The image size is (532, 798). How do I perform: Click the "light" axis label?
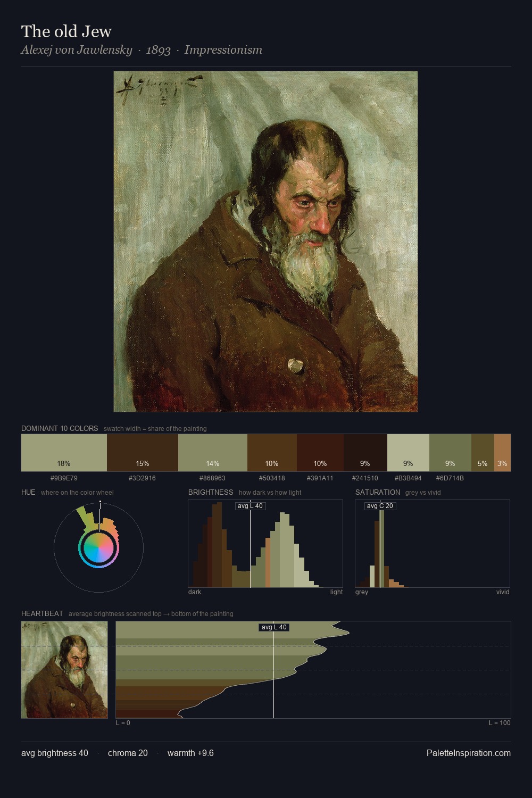click(337, 592)
